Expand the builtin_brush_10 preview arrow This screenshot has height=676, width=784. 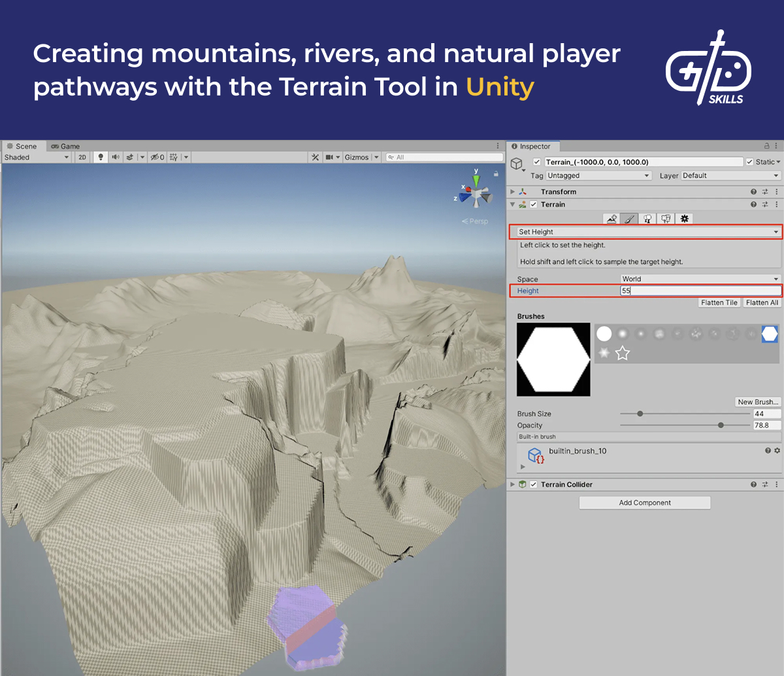523,467
